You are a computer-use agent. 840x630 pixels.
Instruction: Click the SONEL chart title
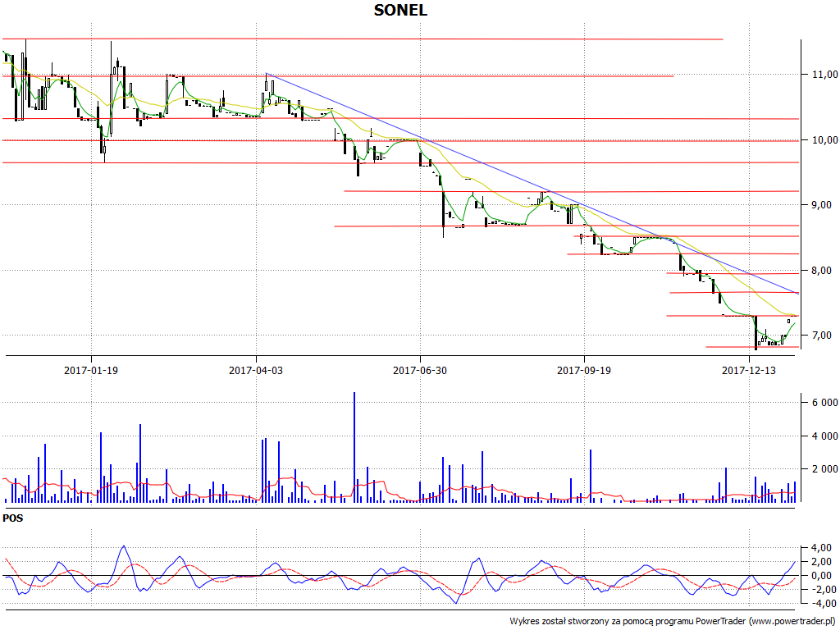[x=400, y=10]
